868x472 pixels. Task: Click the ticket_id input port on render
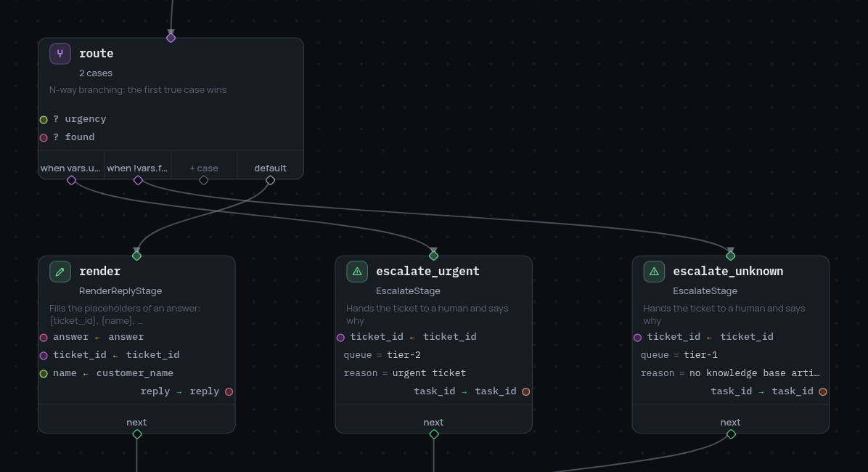coord(44,356)
